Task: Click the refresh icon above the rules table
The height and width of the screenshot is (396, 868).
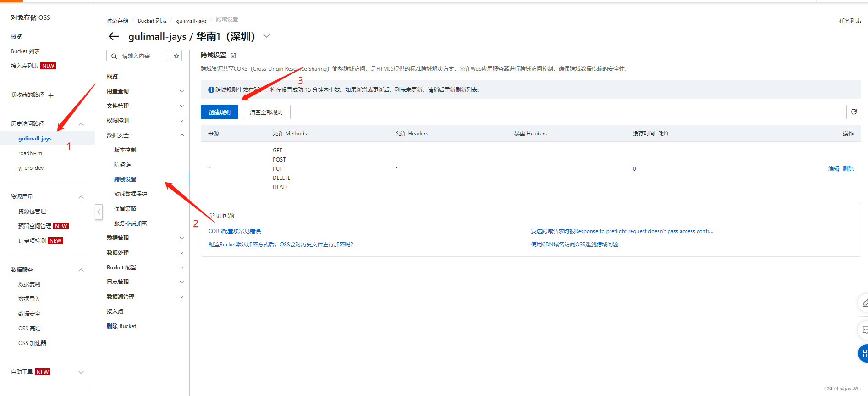Action: tap(853, 112)
